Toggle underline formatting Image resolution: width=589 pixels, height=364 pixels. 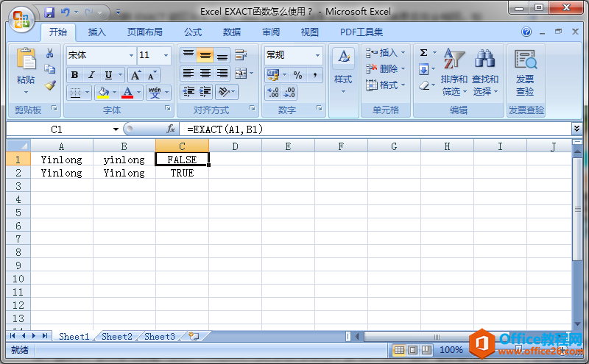108,75
